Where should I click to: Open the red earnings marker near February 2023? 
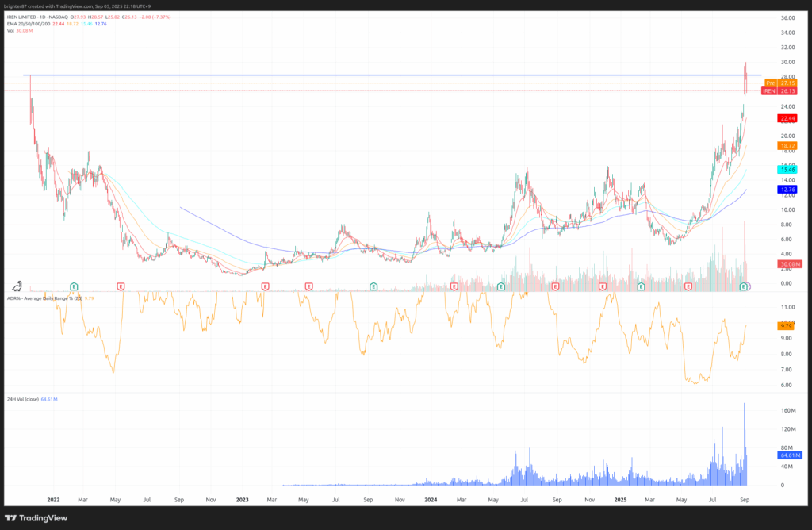pos(265,286)
